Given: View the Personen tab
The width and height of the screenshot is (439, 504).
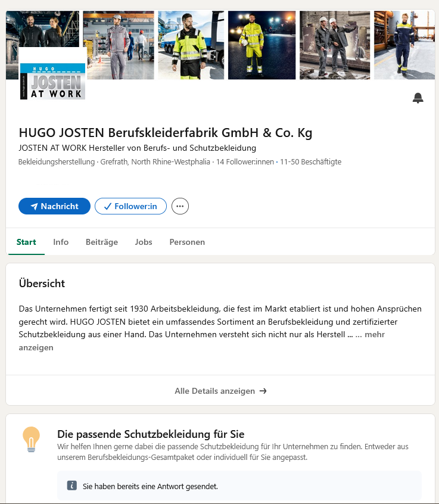Looking at the screenshot, I should (x=187, y=242).
